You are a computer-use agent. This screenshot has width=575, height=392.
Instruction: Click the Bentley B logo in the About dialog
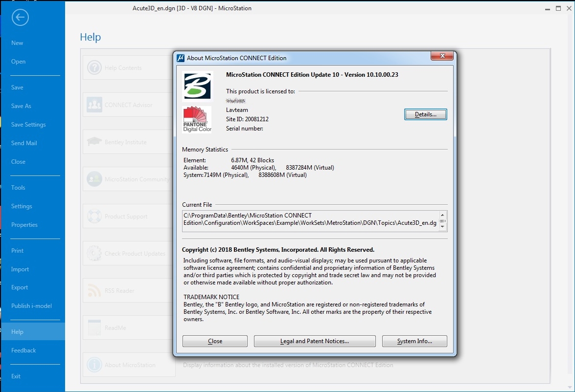pyautogui.click(x=197, y=86)
